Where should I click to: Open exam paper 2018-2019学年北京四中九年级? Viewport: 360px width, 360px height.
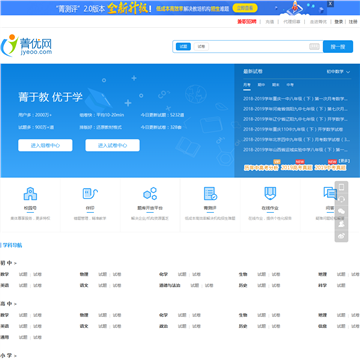coord(296,139)
